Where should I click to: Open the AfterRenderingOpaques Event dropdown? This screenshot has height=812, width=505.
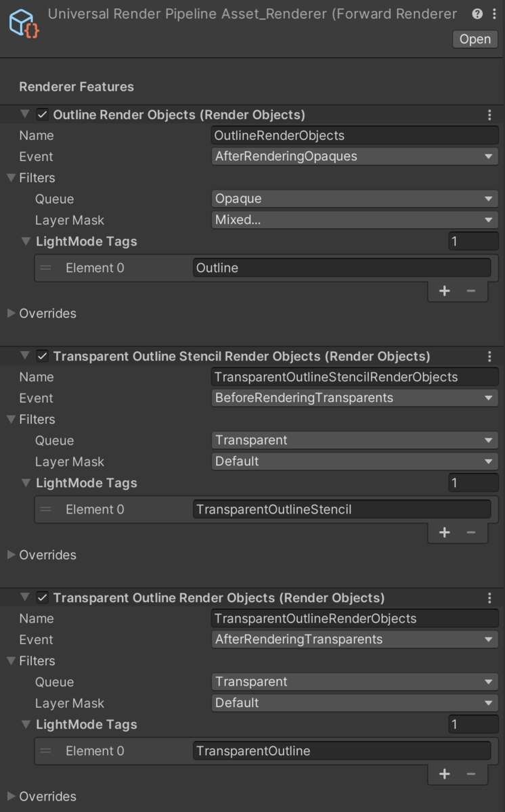click(355, 156)
